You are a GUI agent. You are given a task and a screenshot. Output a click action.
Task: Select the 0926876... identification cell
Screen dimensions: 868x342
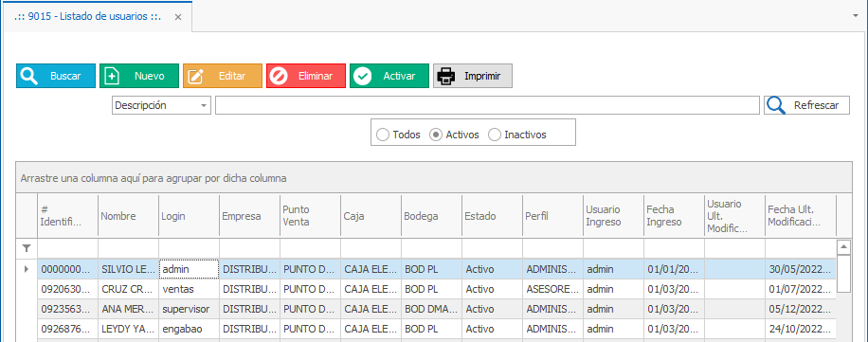[67, 329]
